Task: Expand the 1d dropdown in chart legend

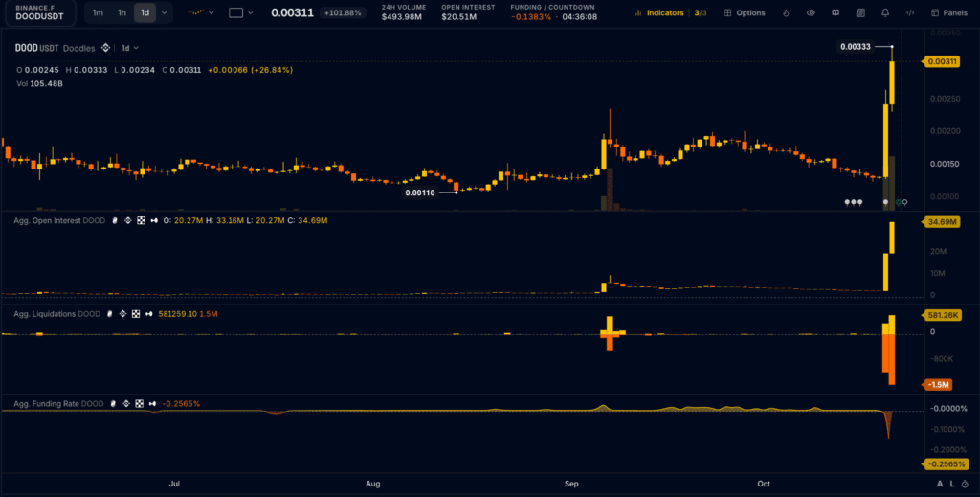Action: (130, 48)
